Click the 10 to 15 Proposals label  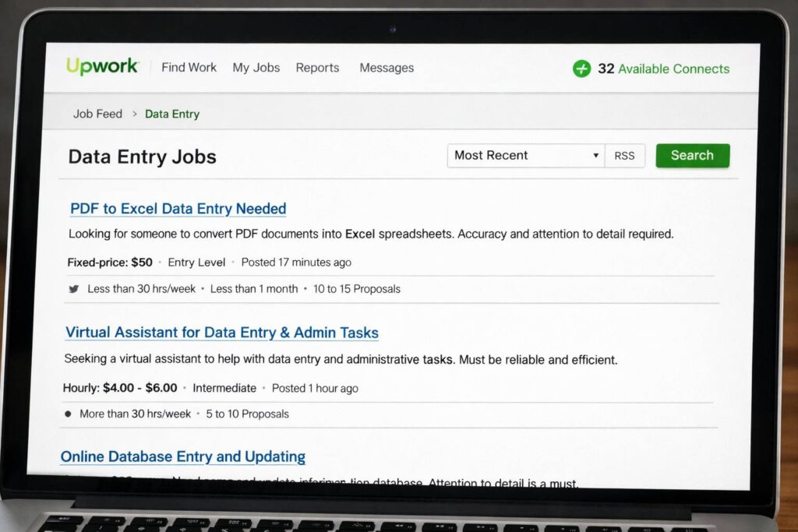[x=356, y=289]
